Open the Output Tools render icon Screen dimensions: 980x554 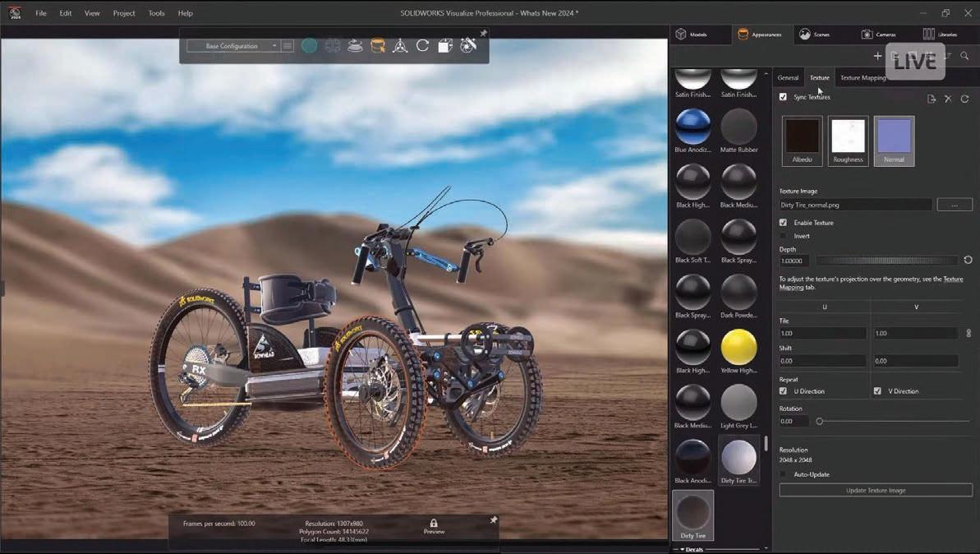coord(445,46)
